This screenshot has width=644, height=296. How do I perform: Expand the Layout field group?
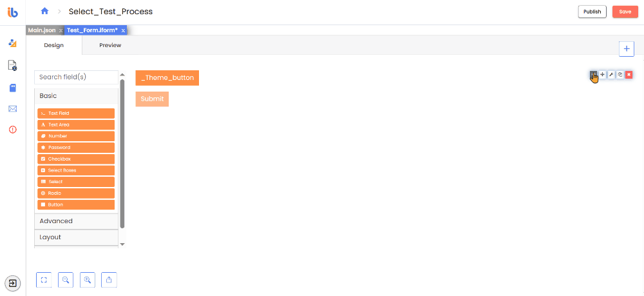[77, 237]
